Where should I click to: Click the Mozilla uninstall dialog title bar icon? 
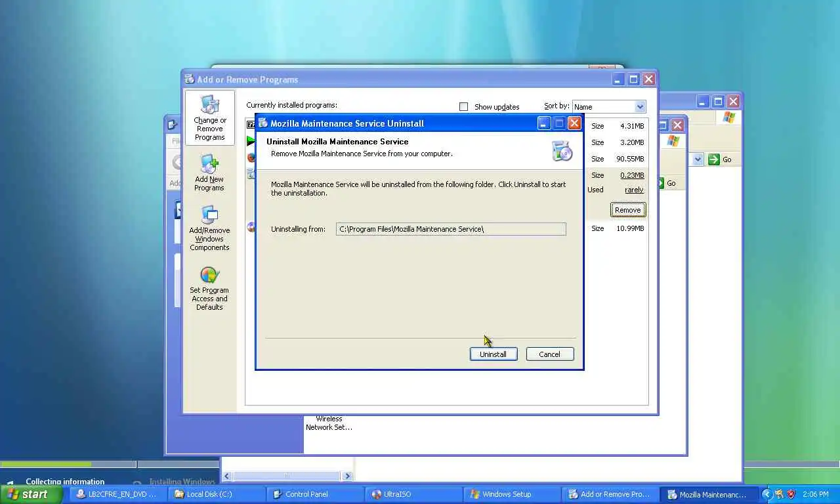[x=263, y=123]
